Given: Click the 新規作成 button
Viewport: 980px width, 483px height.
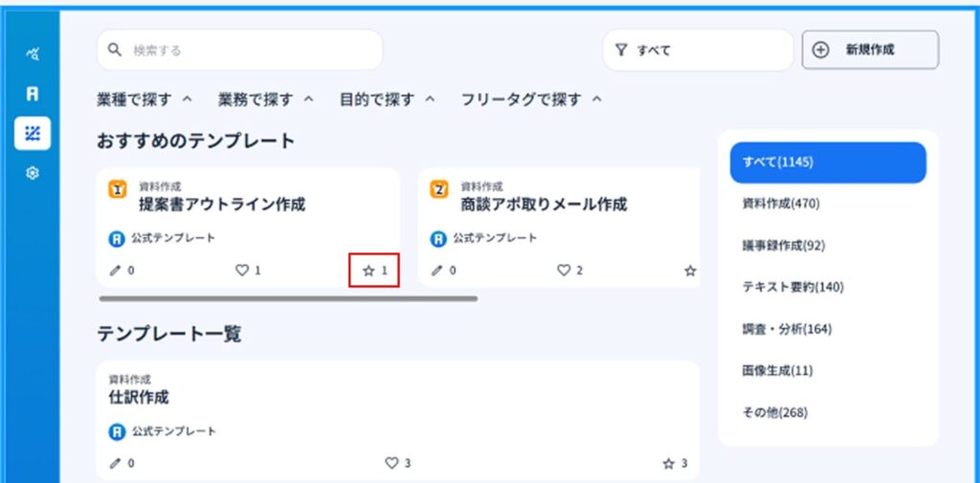Looking at the screenshot, I should [870, 50].
